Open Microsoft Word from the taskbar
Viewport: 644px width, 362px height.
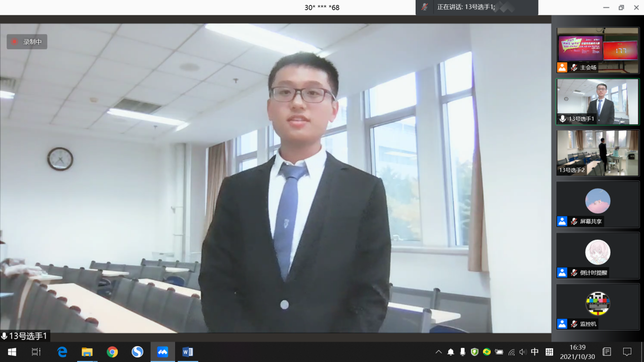coord(187,352)
